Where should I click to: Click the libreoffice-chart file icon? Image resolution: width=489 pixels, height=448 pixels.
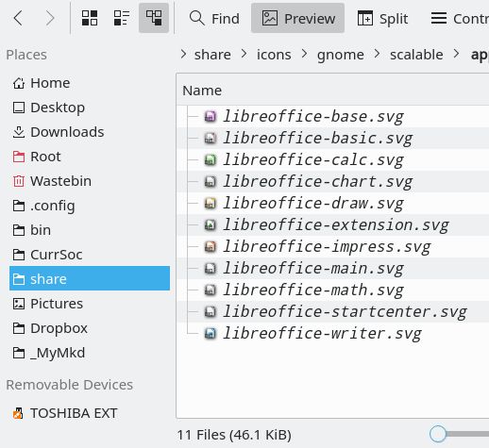(x=211, y=182)
